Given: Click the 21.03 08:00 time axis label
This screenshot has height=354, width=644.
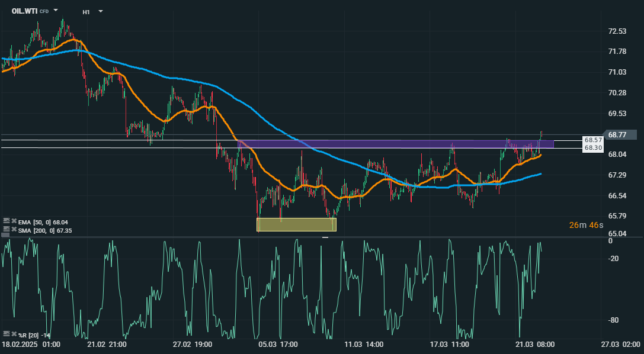Looking at the screenshot, I should coord(534,344).
